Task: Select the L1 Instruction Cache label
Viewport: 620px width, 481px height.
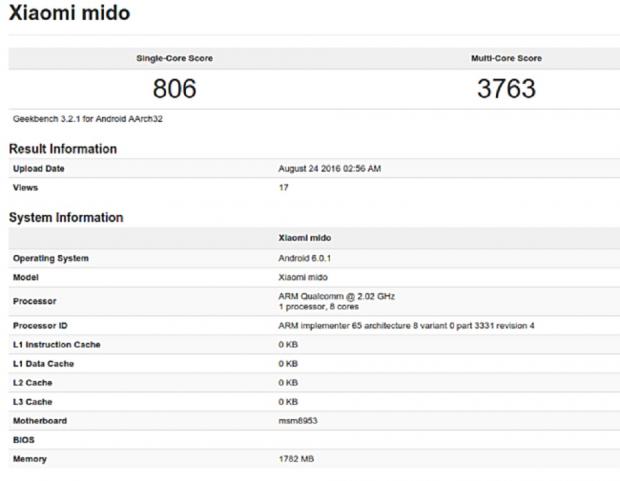Action: (57, 345)
